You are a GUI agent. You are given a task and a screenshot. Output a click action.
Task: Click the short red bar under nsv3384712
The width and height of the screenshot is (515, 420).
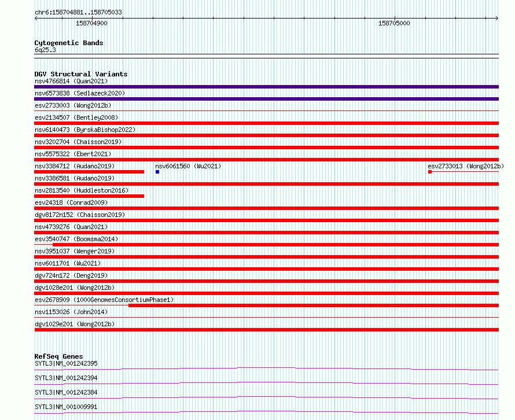89,172
